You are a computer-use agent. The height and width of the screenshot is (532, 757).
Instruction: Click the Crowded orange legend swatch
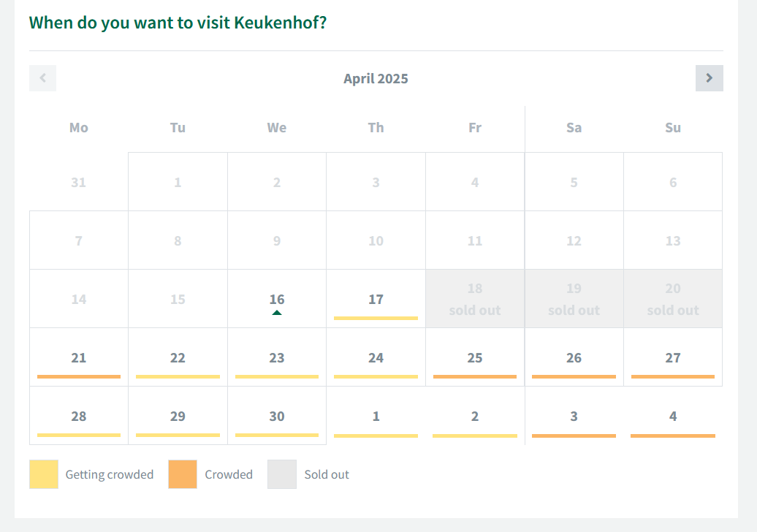coord(183,474)
